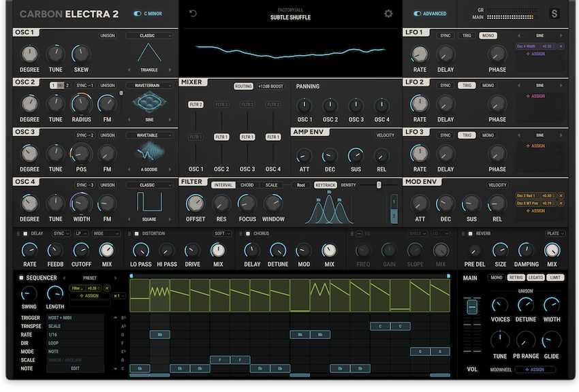Select the filter INTERVAL tab

[223, 185]
